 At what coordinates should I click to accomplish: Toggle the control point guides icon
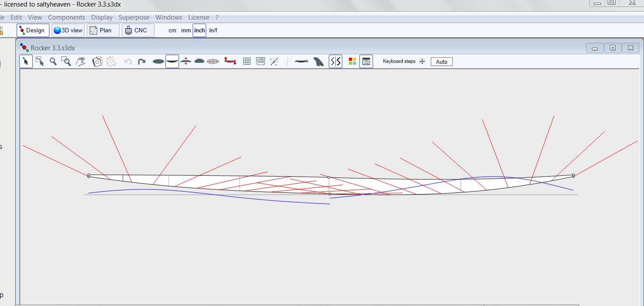pos(274,62)
